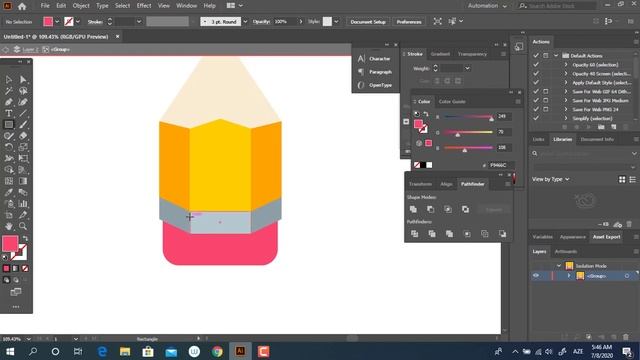Toggle checkmark for Opacity 60 action
Screen dimensions: 640x360
pos(536,64)
